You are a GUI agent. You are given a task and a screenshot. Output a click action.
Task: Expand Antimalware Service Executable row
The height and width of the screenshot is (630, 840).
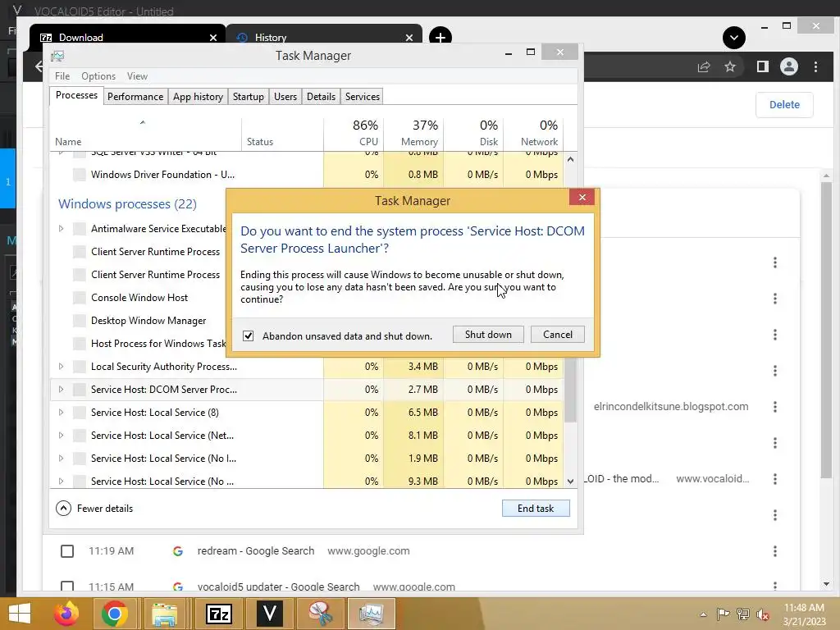click(x=61, y=229)
